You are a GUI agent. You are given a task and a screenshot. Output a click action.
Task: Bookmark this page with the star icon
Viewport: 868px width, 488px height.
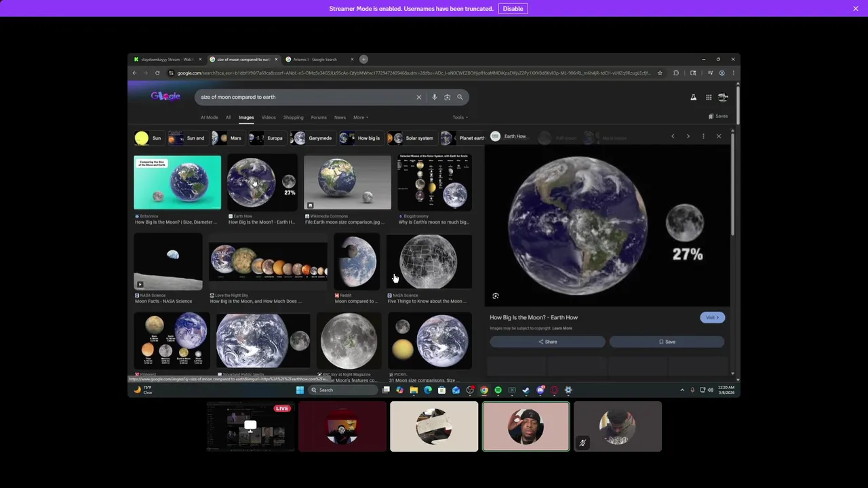click(x=660, y=73)
